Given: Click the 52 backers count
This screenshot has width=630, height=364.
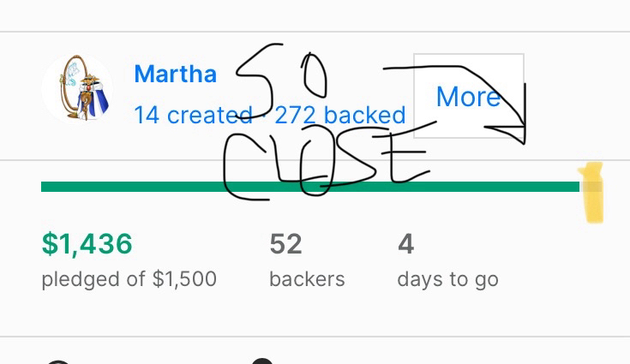Looking at the screenshot, I should pos(285,245).
